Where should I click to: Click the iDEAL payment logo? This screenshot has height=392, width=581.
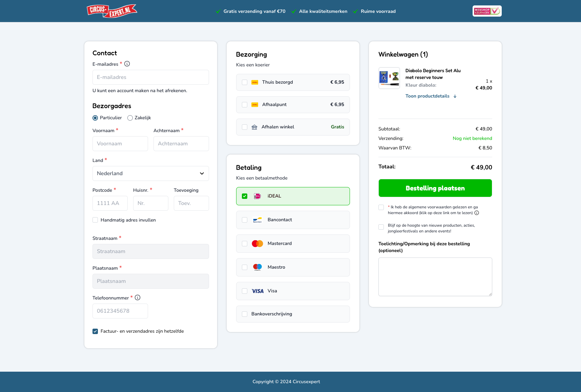pyautogui.click(x=257, y=196)
